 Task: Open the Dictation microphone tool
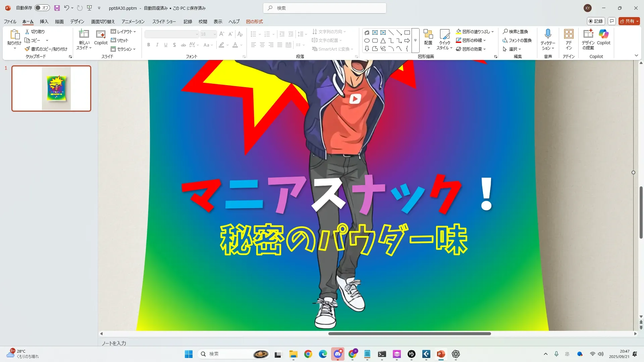548,34
